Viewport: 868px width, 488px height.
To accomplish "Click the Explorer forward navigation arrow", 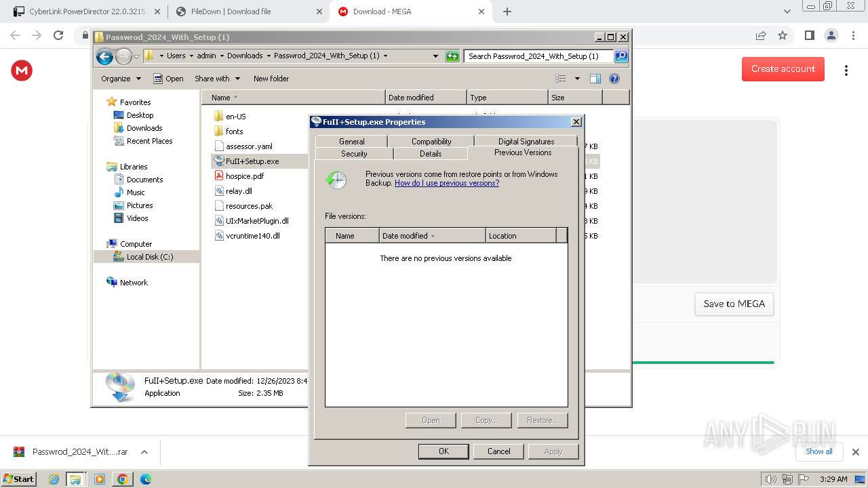I will 123,56.
